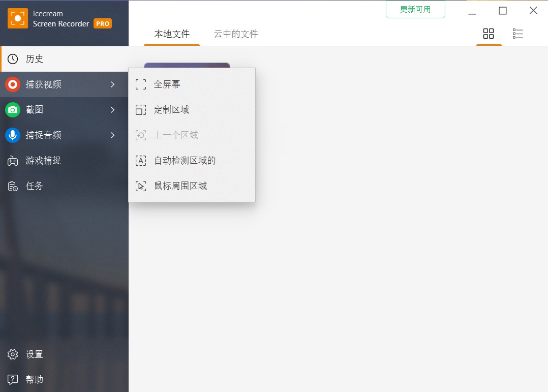Choose 自动检测区域的 menu option
The width and height of the screenshot is (548, 392).
pos(192,161)
